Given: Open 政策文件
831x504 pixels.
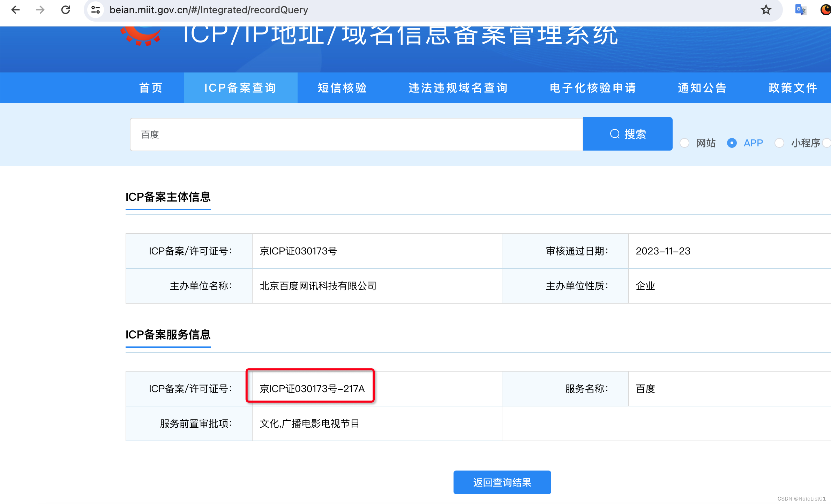Looking at the screenshot, I should (792, 88).
